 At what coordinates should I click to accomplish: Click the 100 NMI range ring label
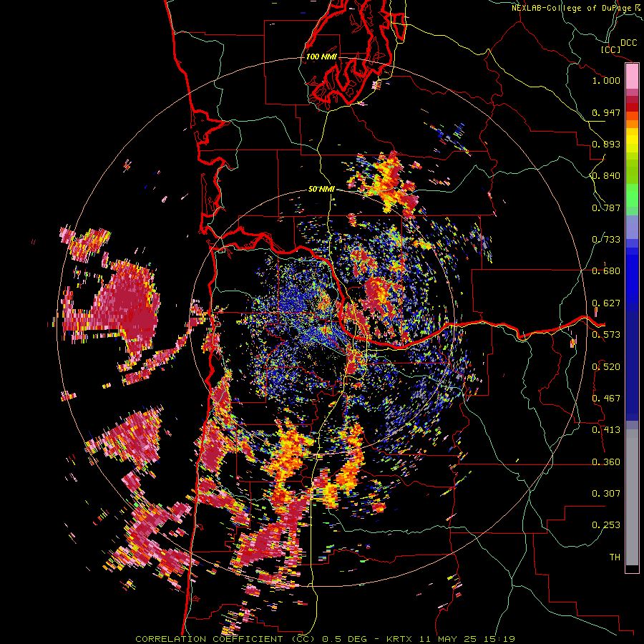click(x=321, y=57)
